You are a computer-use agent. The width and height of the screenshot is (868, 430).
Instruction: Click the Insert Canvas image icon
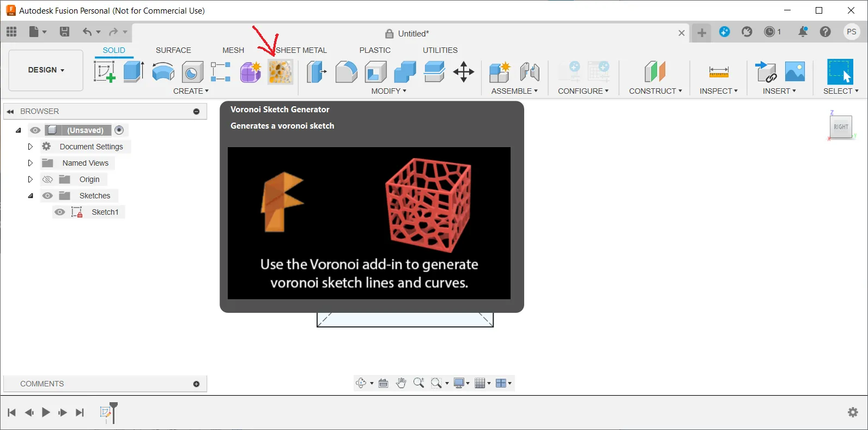pos(795,71)
